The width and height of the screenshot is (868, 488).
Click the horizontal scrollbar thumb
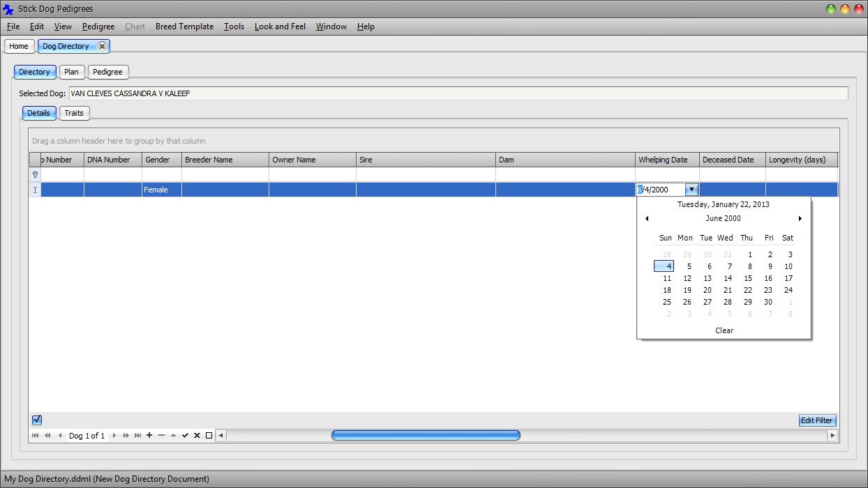426,436
